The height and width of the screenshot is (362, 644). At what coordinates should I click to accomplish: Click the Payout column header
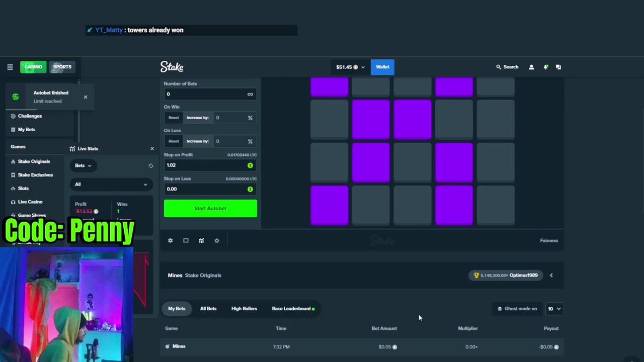click(551, 328)
